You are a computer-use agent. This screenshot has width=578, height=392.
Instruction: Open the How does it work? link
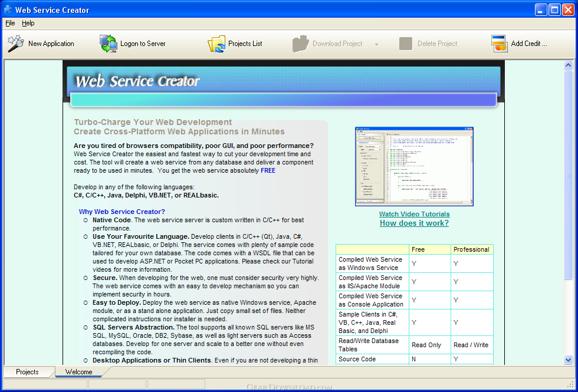(x=414, y=223)
